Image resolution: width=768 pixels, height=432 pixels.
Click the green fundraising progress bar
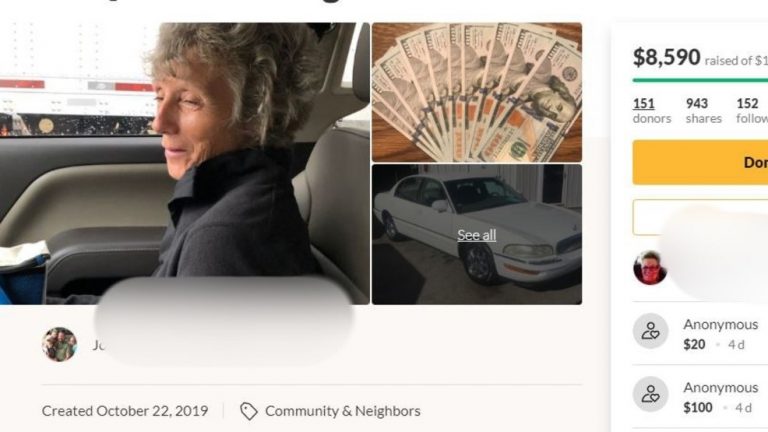tap(700, 80)
